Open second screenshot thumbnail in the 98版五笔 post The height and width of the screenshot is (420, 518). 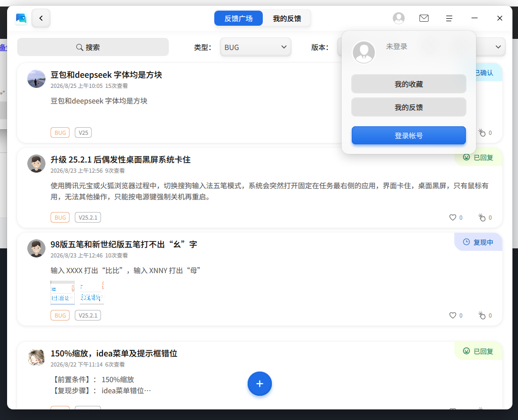point(92,293)
